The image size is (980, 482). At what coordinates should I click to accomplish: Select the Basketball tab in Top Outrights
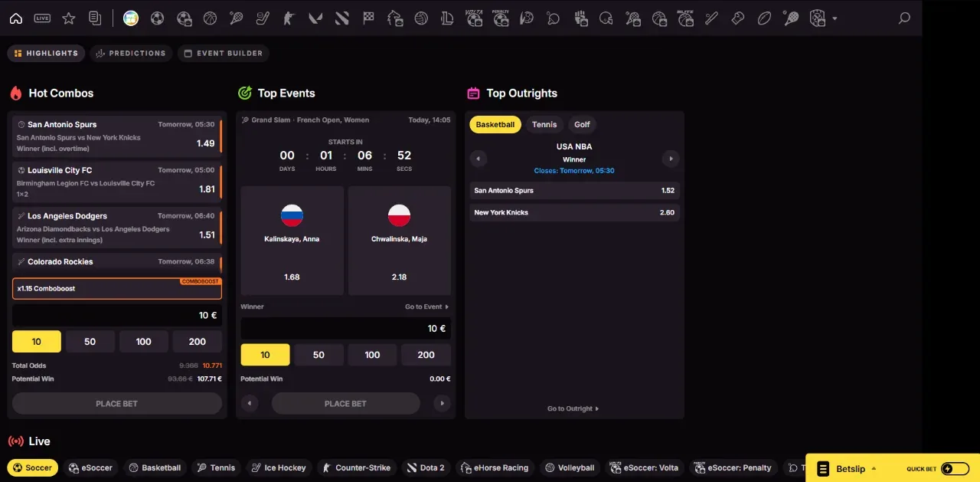495,124
